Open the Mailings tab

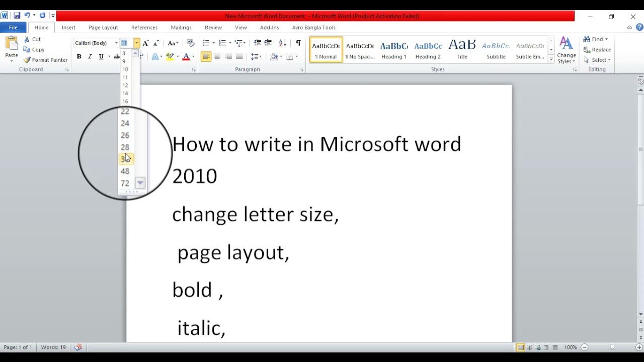pos(181,28)
